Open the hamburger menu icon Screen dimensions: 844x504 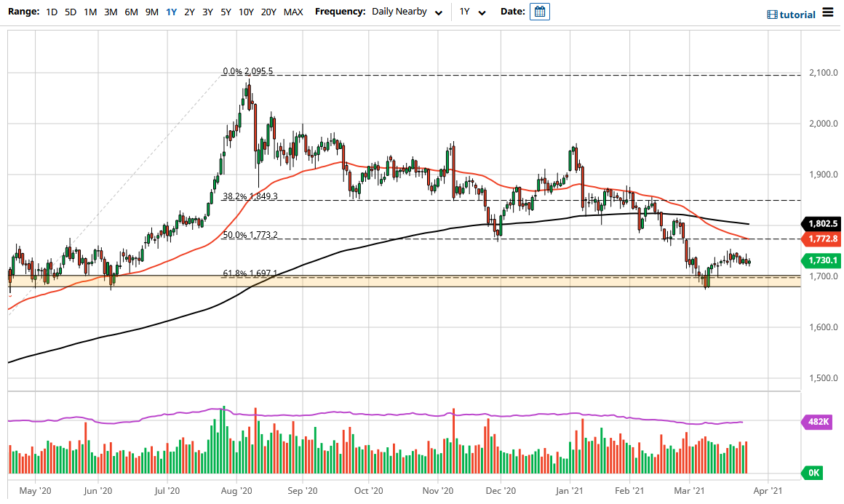pos(828,12)
